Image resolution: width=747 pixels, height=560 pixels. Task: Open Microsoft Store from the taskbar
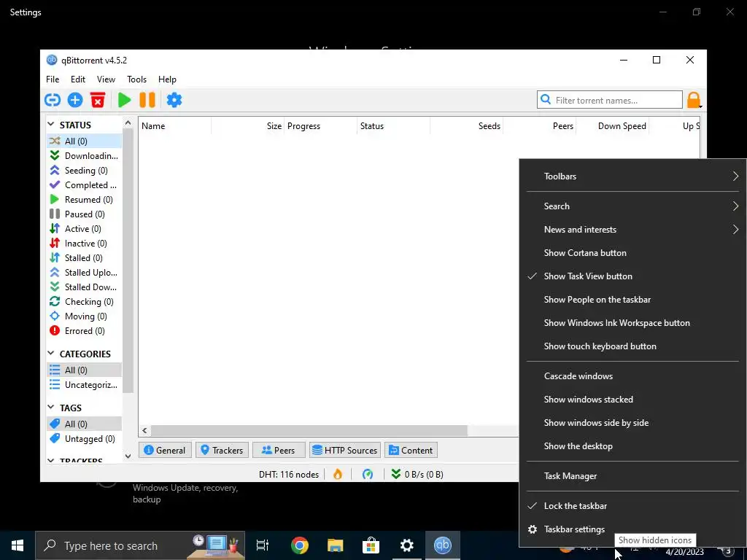(x=371, y=545)
